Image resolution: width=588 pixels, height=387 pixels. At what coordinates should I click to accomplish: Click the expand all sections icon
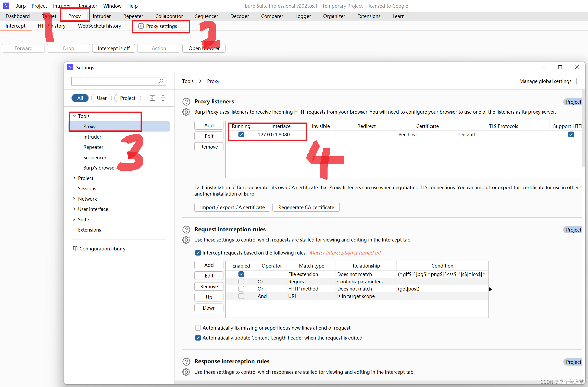coord(152,98)
